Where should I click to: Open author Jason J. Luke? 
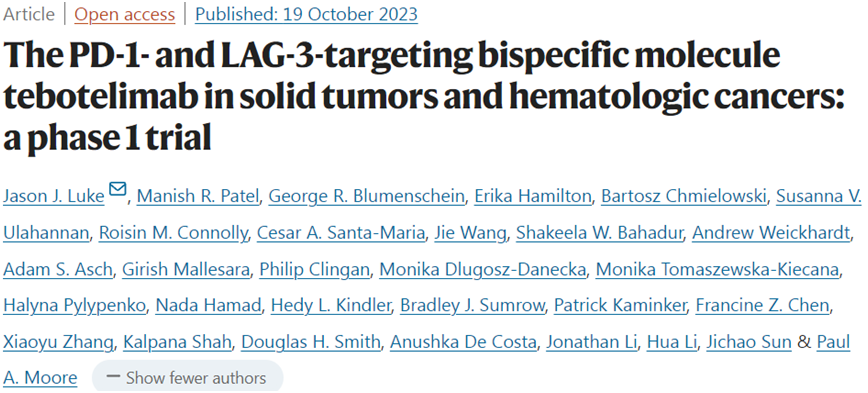tap(54, 196)
